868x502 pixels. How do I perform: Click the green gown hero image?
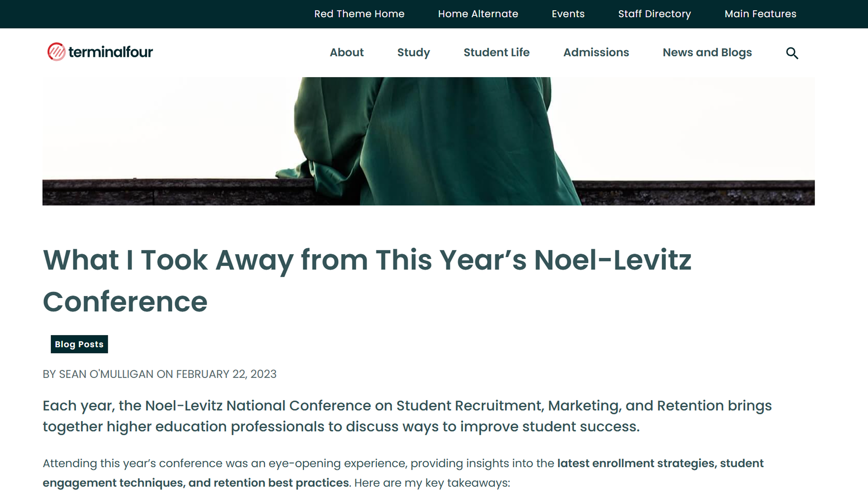click(428, 141)
